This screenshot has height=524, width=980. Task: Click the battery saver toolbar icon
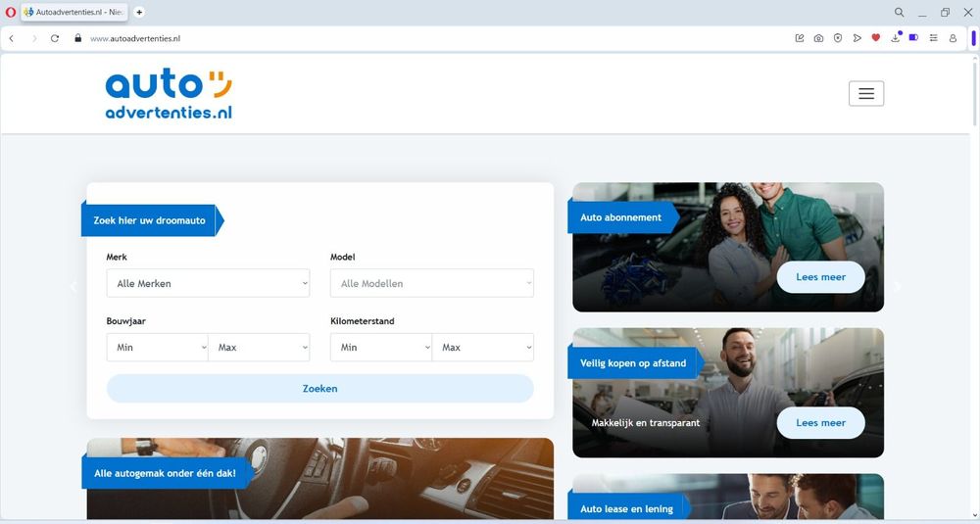pos(913,38)
